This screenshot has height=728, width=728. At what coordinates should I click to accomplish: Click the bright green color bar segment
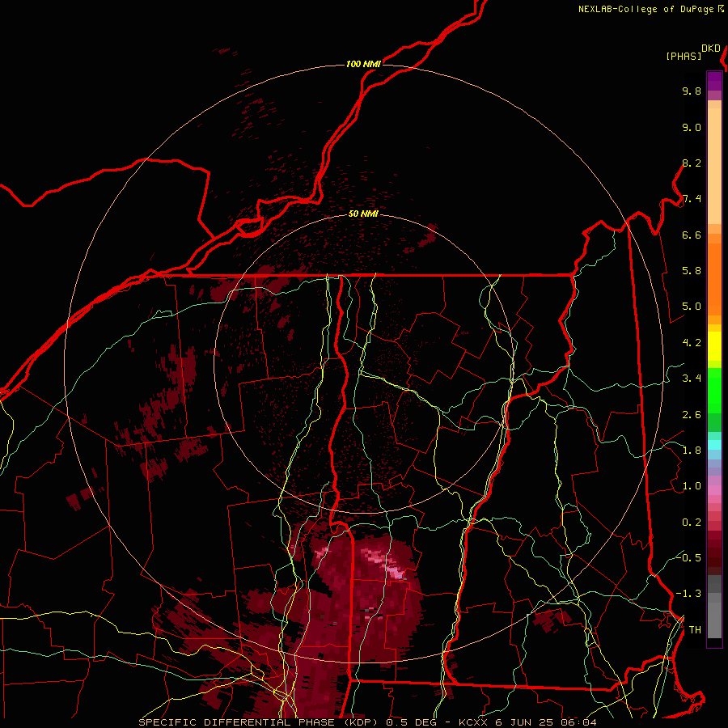[714, 391]
